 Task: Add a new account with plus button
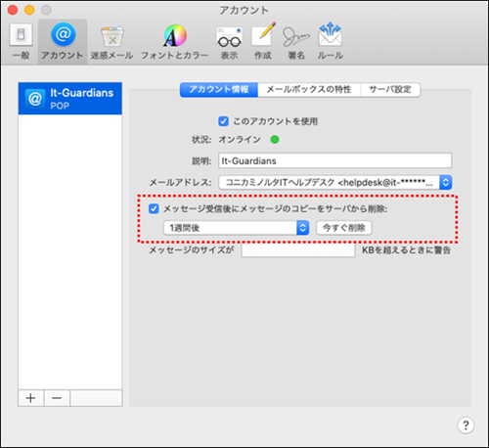pos(30,398)
